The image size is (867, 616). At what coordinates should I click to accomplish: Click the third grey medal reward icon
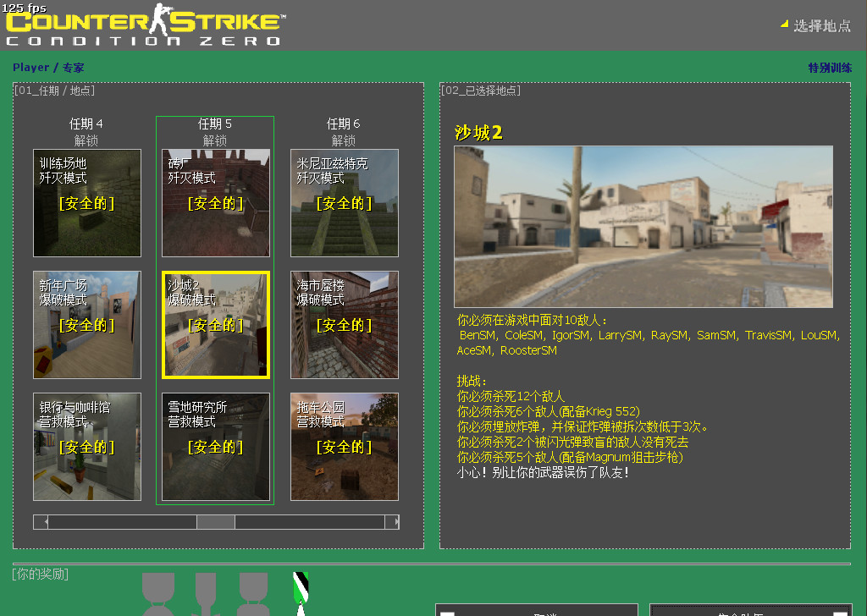point(253,594)
